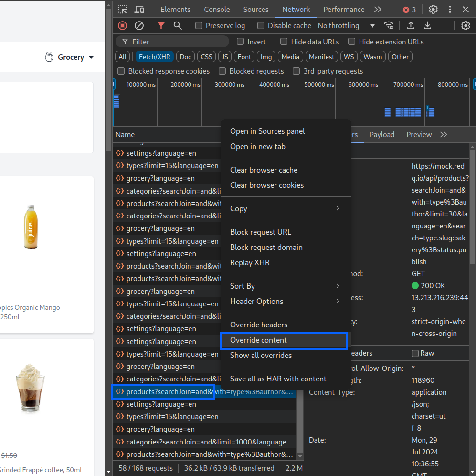The width and height of the screenshot is (476, 476).
Task: Click the Filter text input field
Action: (x=172, y=42)
